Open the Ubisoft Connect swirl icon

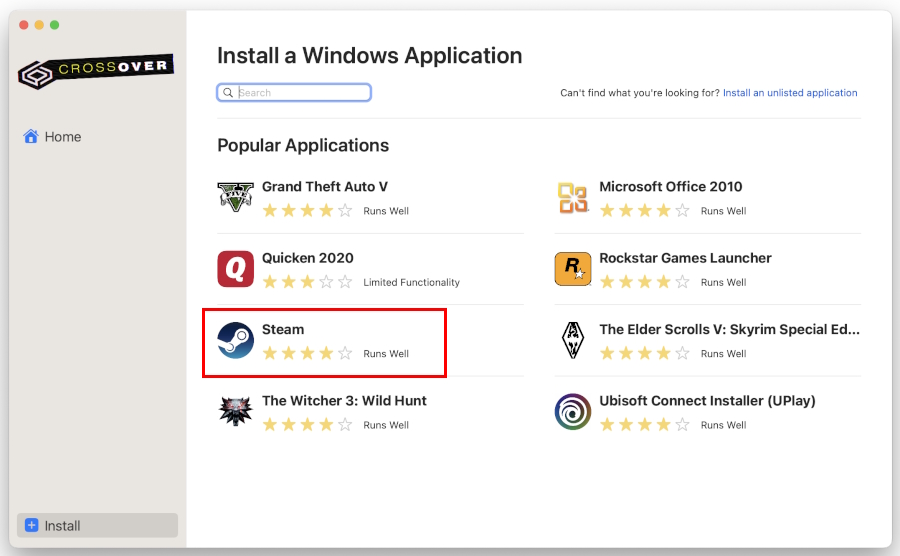pyautogui.click(x=573, y=411)
